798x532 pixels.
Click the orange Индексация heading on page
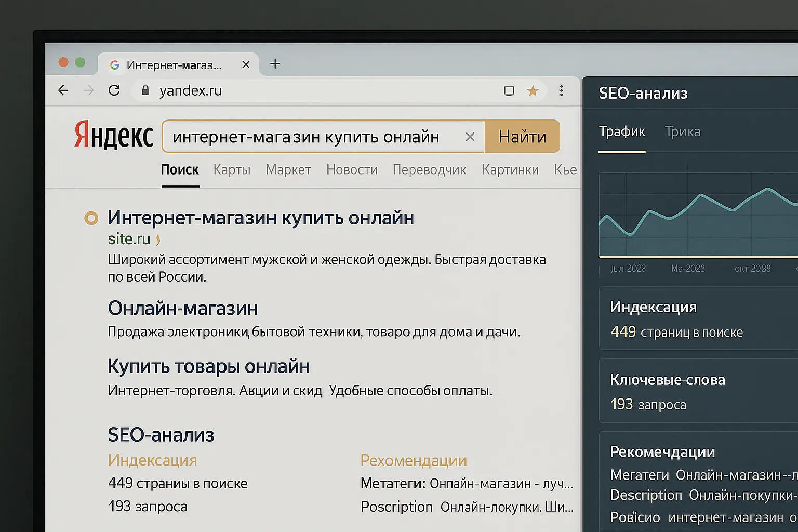click(153, 460)
